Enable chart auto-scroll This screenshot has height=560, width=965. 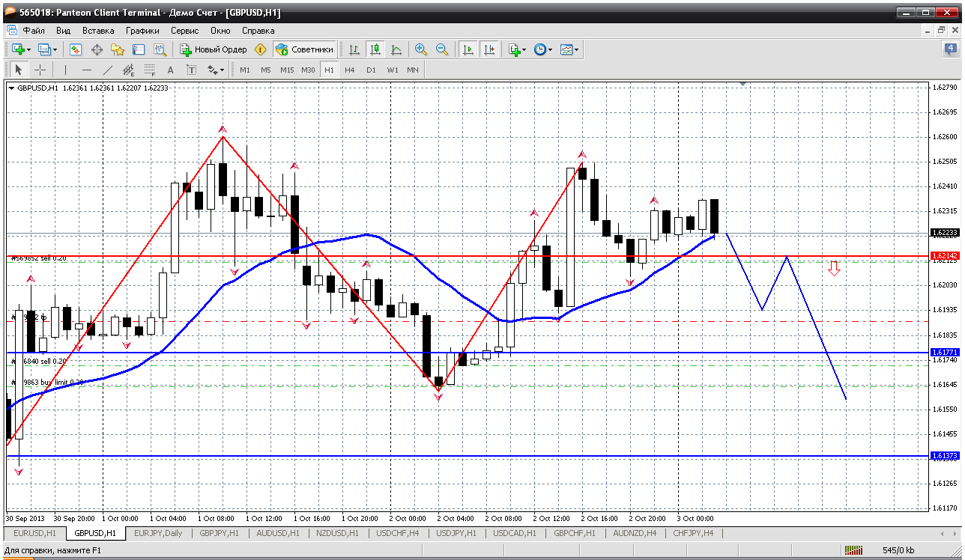click(x=468, y=49)
